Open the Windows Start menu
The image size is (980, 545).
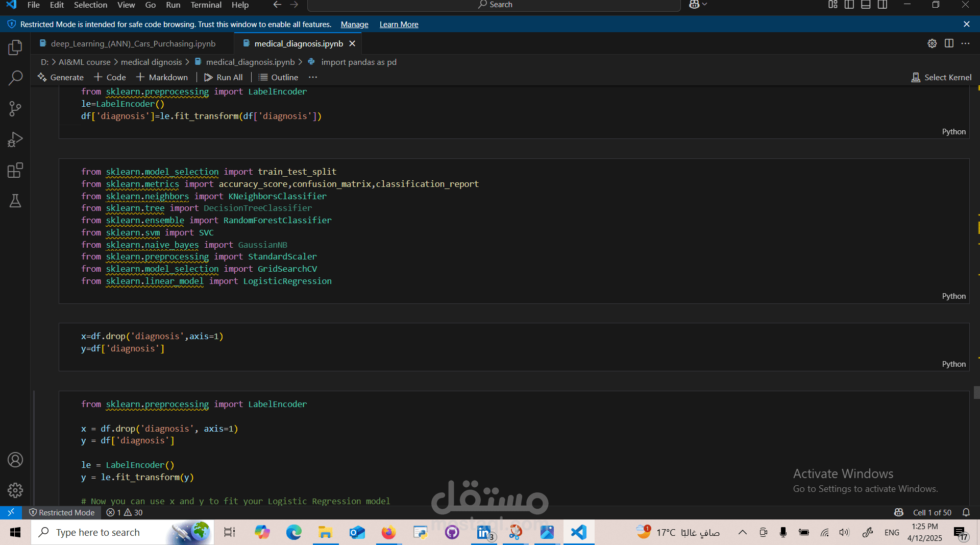pyautogui.click(x=15, y=532)
